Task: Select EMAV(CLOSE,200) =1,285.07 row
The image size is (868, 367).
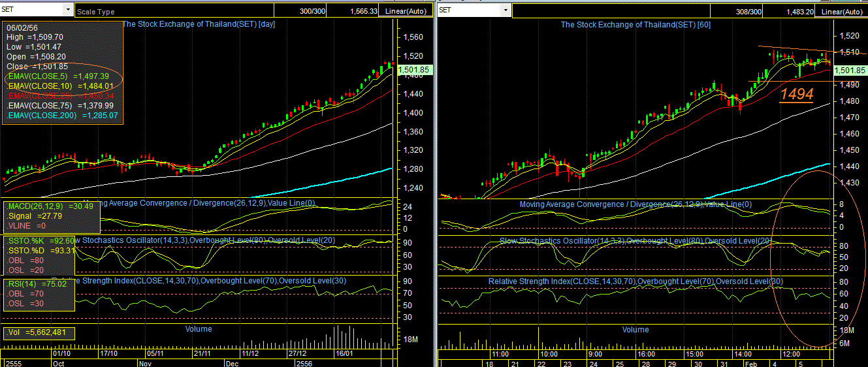Action: [63, 115]
